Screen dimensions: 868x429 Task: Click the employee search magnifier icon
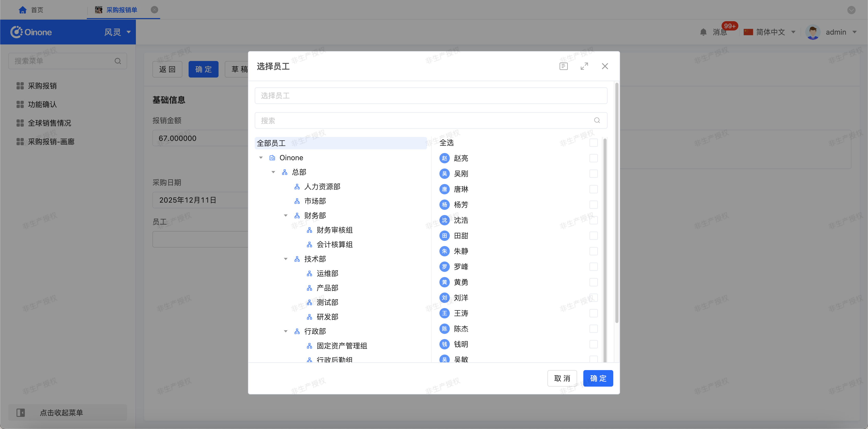597,120
